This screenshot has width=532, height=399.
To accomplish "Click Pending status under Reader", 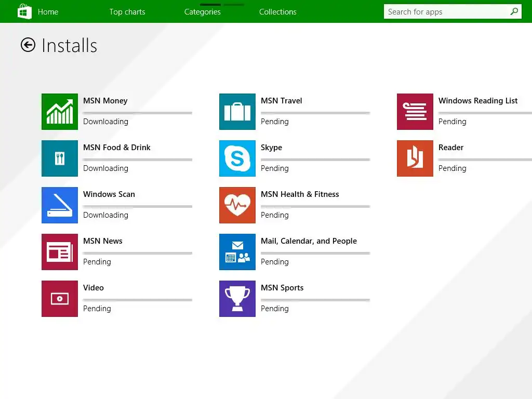I will (x=453, y=169).
